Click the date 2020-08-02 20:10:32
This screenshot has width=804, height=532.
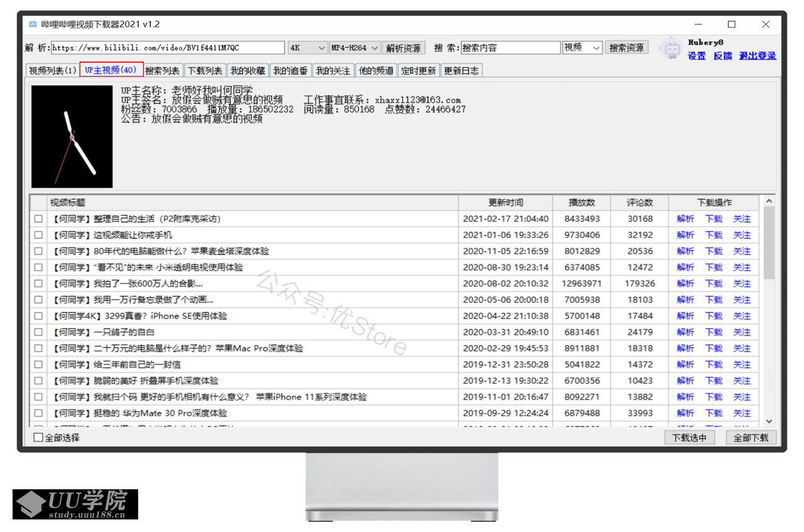pyautogui.click(x=506, y=284)
